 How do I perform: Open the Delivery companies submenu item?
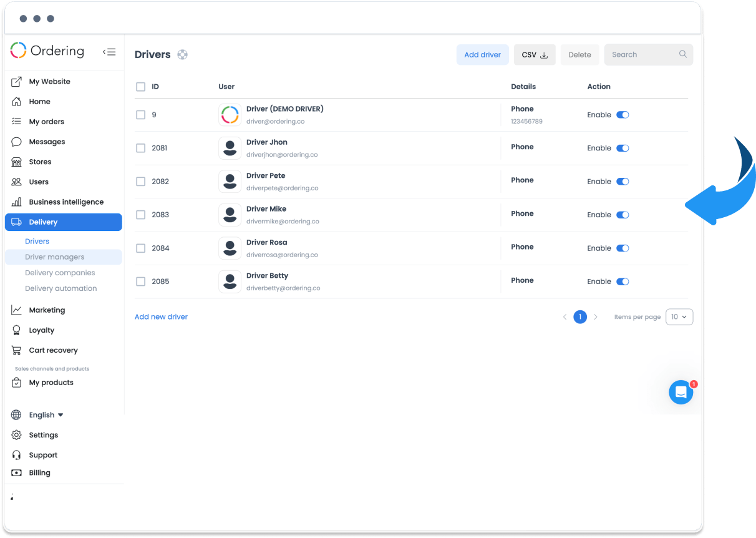pos(60,273)
